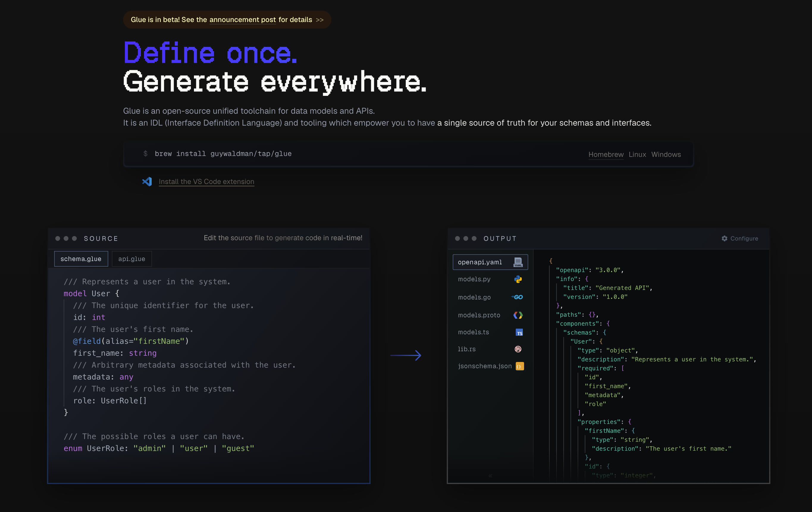812x512 pixels.
Task: Click the '"paths": {}' output line
Action: tap(577, 315)
